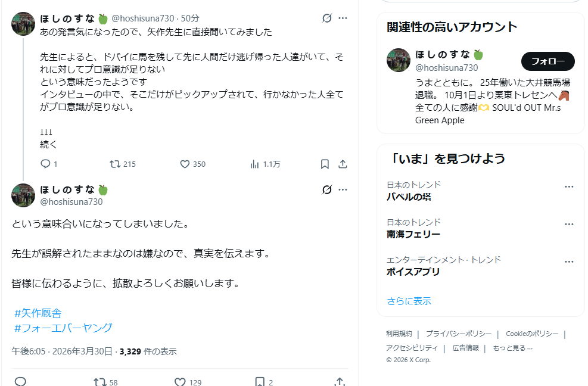Share the first tweet

pos(343,164)
